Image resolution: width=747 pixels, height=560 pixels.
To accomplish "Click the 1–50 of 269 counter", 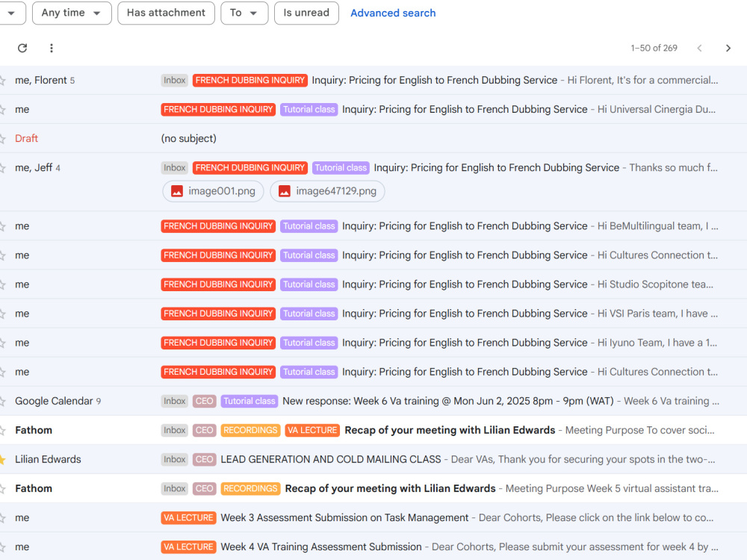I will pos(654,48).
